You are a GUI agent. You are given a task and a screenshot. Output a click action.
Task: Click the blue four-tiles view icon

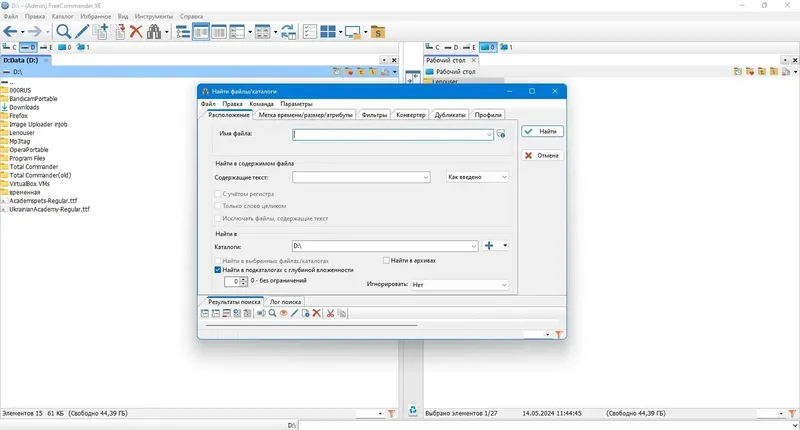(328, 32)
